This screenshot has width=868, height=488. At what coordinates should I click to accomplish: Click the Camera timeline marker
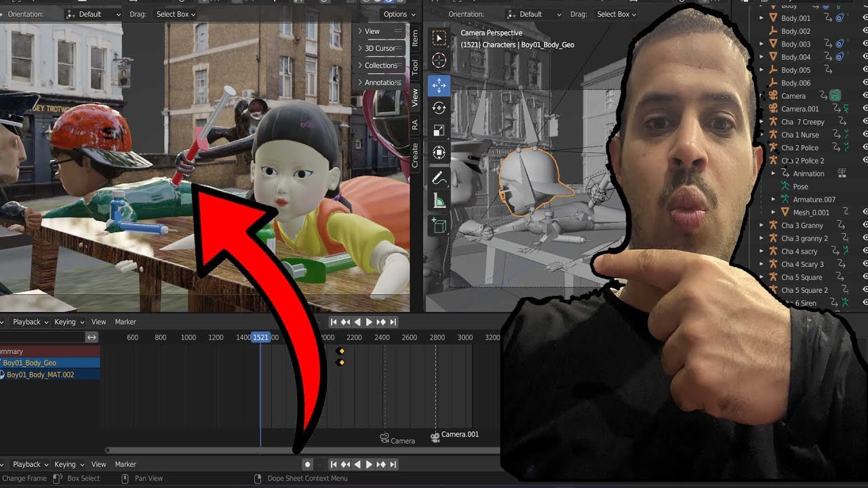coord(384,438)
